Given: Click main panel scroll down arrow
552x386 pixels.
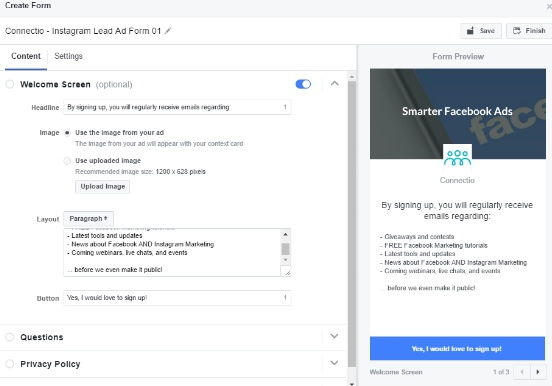Looking at the screenshot, I should (x=352, y=383).
